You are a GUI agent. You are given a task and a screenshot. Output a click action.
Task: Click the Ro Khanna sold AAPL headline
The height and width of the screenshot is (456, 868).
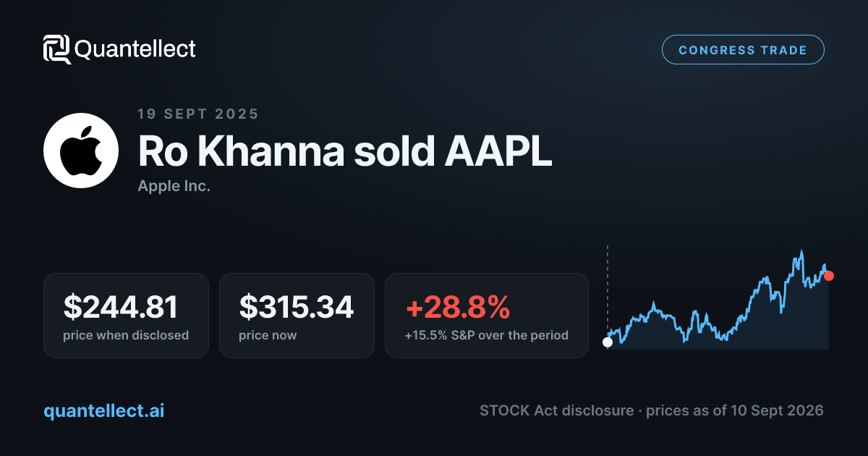point(345,151)
